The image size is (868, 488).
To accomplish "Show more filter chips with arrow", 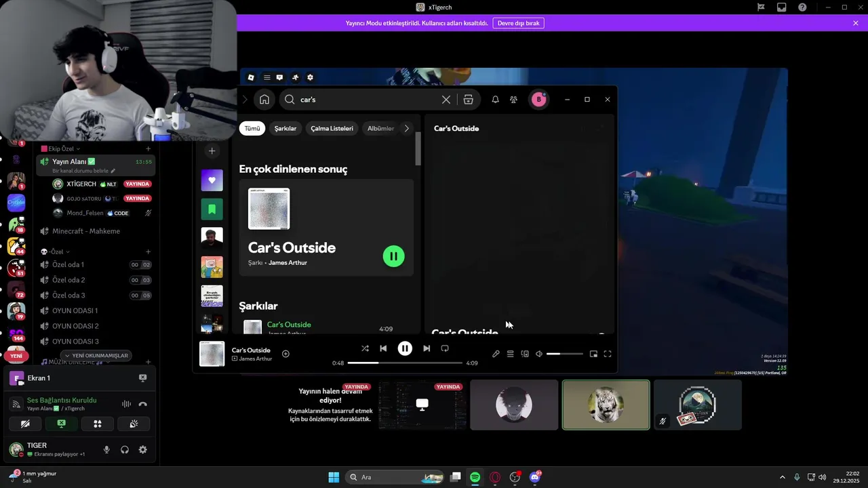I will click(407, 128).
